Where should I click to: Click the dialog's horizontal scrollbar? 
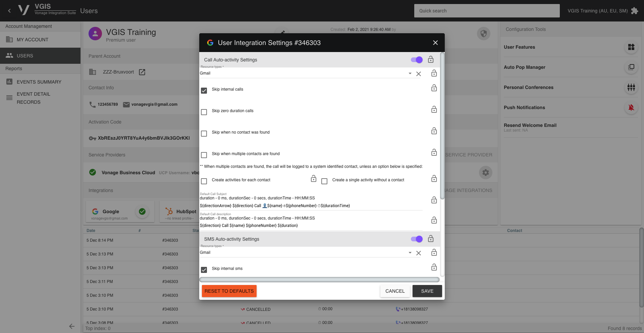click(319, 280)
